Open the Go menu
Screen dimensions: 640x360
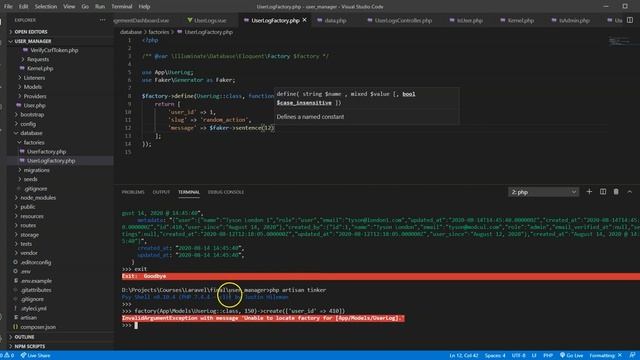(x=85, y=7)
